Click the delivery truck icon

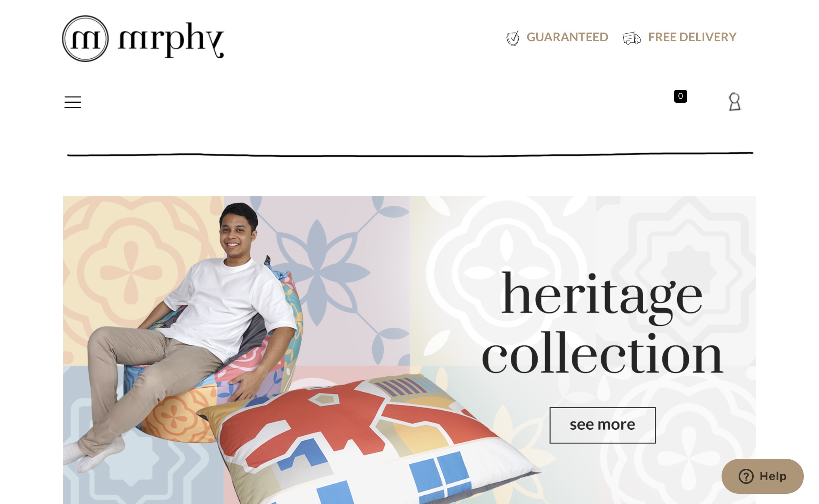631,38
